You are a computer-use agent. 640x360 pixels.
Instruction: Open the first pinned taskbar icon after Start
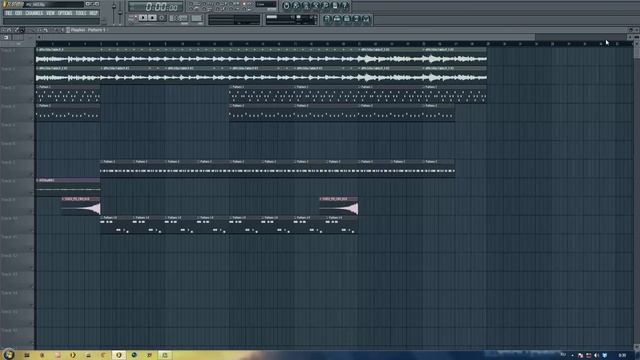(x=27, y=355)
